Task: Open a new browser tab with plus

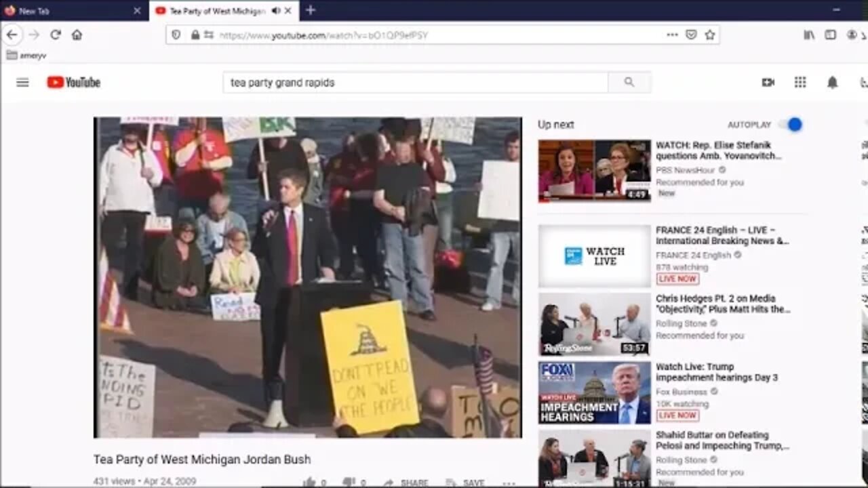Action: (x=311, y=10)
